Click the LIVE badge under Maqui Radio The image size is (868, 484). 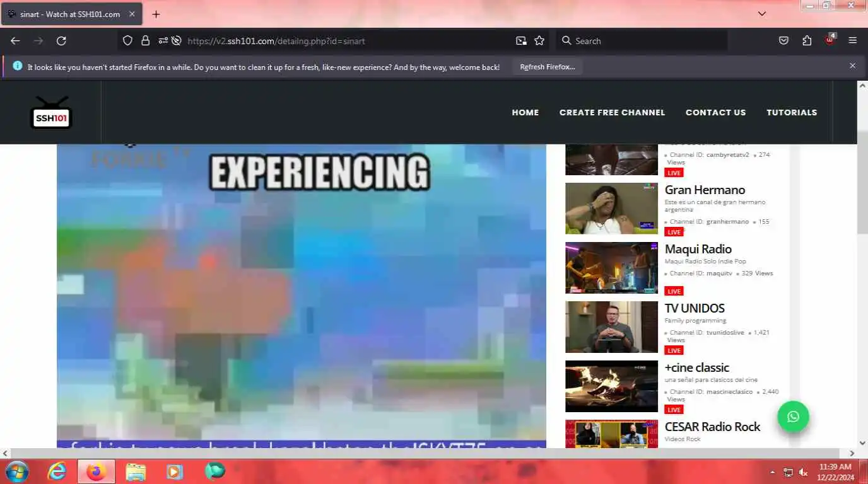(x=674, y=291)
